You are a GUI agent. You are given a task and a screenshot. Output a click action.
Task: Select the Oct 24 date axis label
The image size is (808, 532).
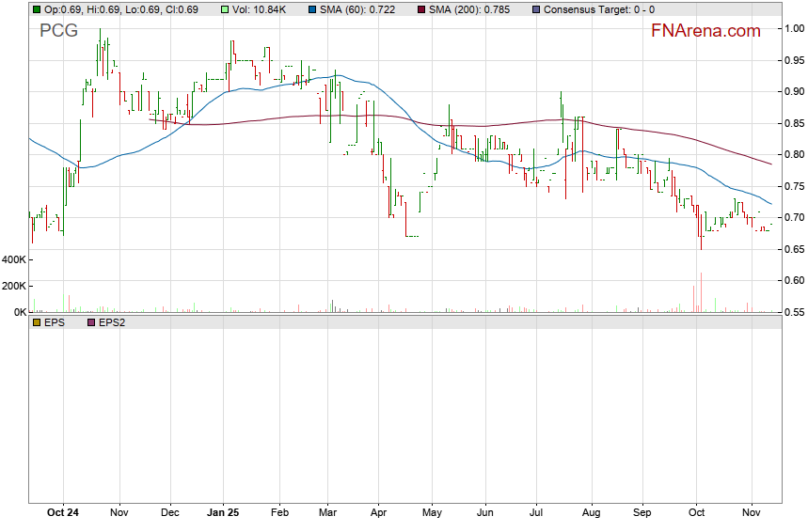[x=61, y=514]
